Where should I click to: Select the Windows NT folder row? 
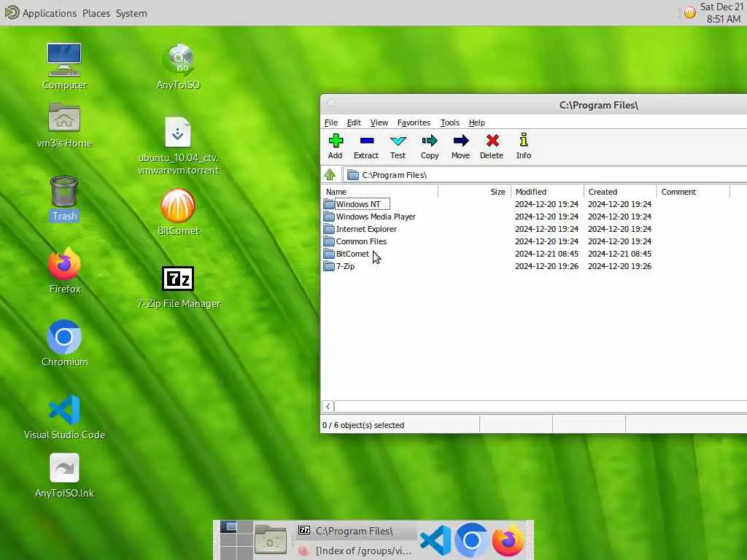(358, 204)
